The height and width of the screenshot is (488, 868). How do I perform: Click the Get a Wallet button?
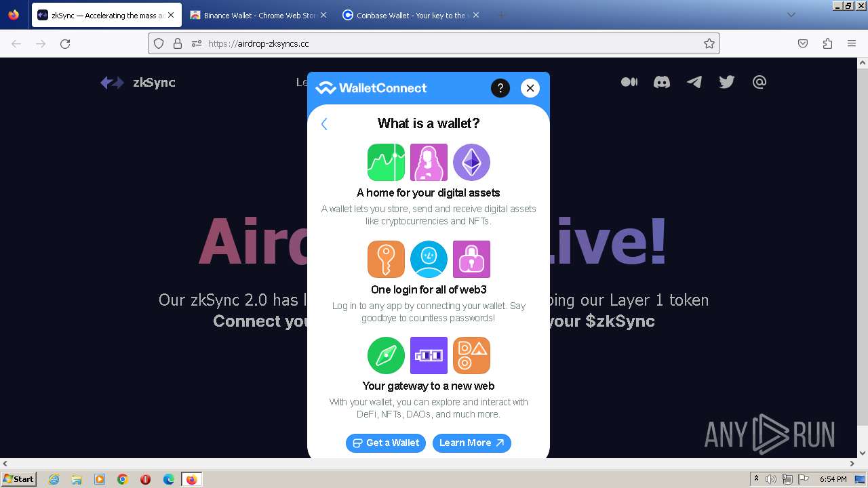(x=386, y=443)
